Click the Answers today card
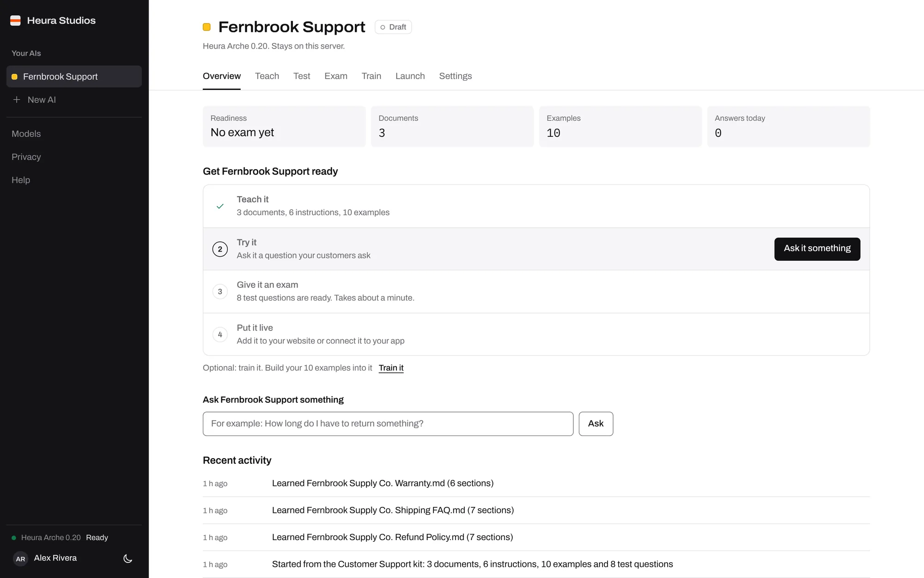924x578 pixels. (789, 127)
